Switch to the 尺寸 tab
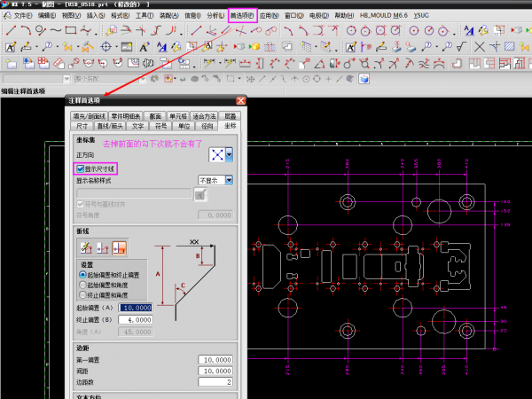This screenshot has height=399, width=532. coord(82,126)
